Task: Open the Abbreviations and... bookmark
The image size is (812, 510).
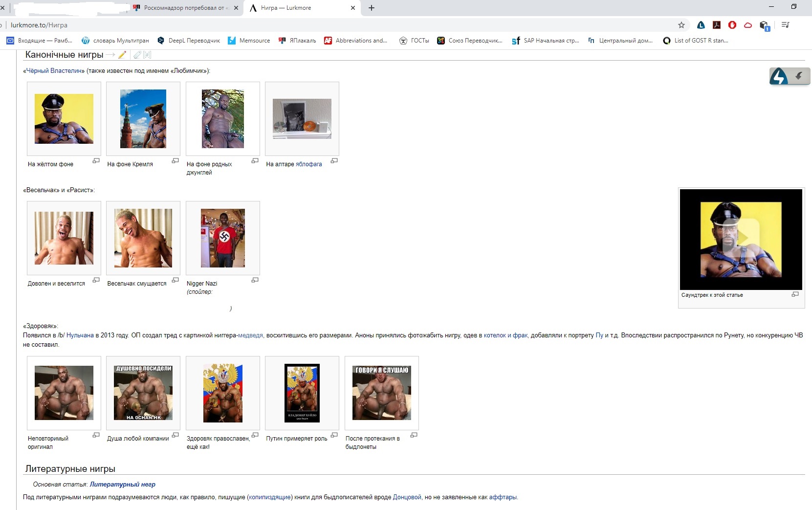Action: [355, 41]
